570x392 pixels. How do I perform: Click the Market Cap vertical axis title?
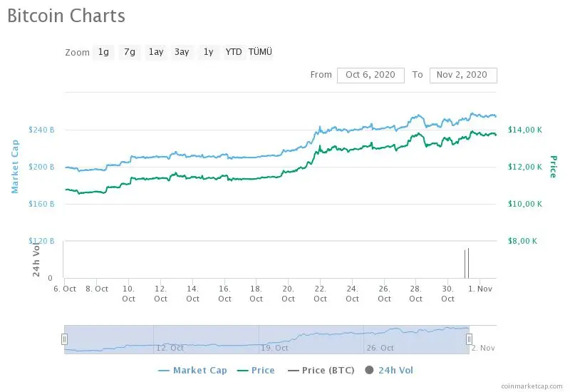(14, 167)
